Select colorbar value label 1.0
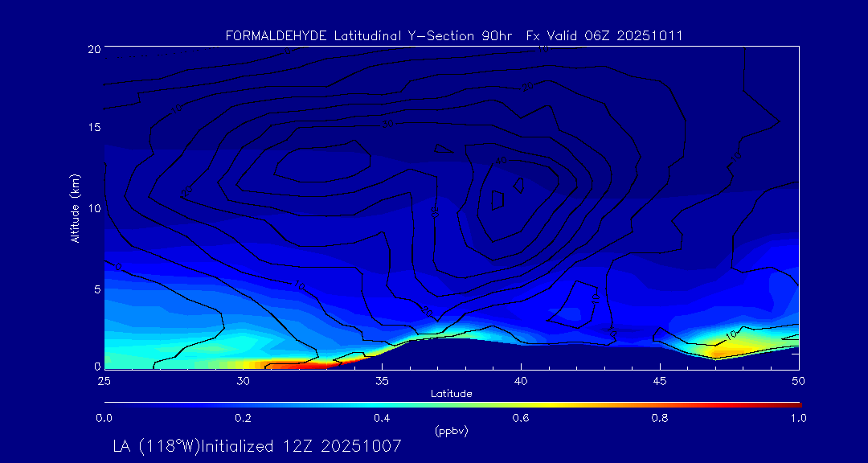Screen dimensions: 868x463 pyautogui.click(x=798, y=418)
